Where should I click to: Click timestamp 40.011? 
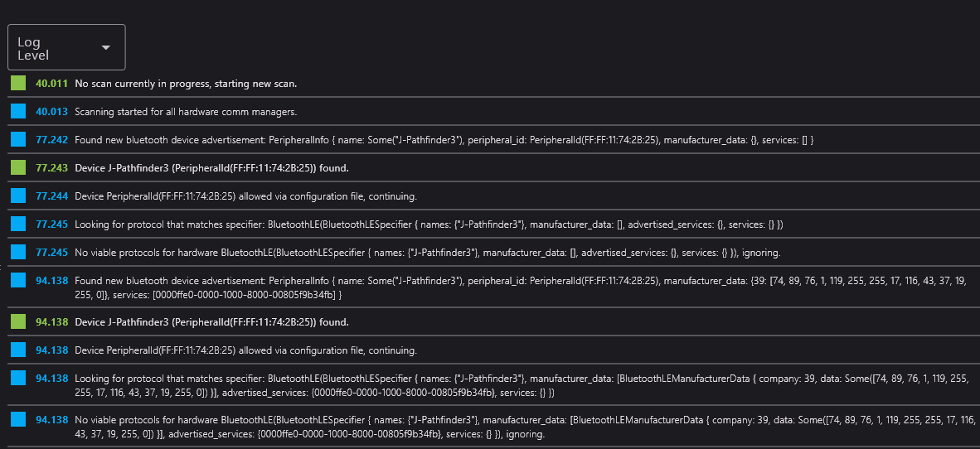pyautogui.click(x=52, y=84)
